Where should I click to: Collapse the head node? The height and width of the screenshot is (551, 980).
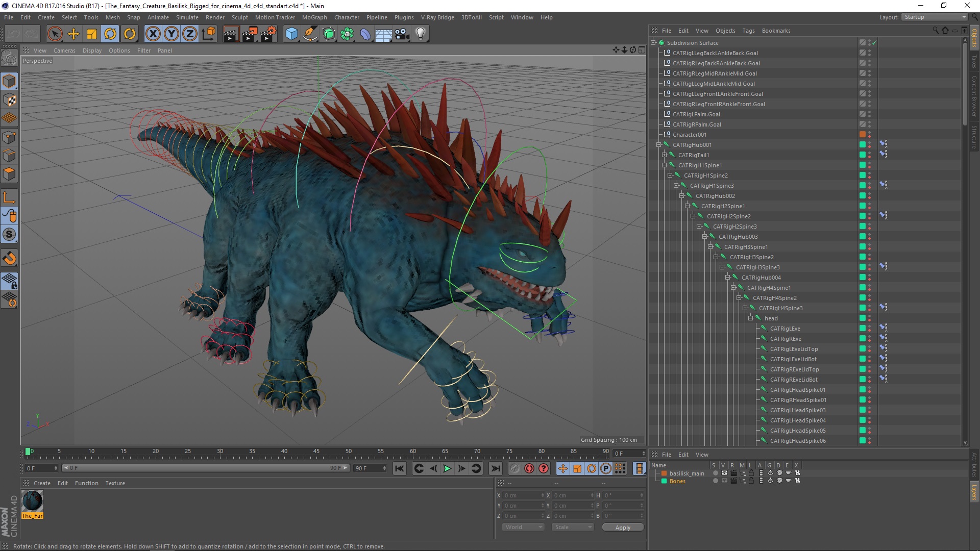click(751, 318)
